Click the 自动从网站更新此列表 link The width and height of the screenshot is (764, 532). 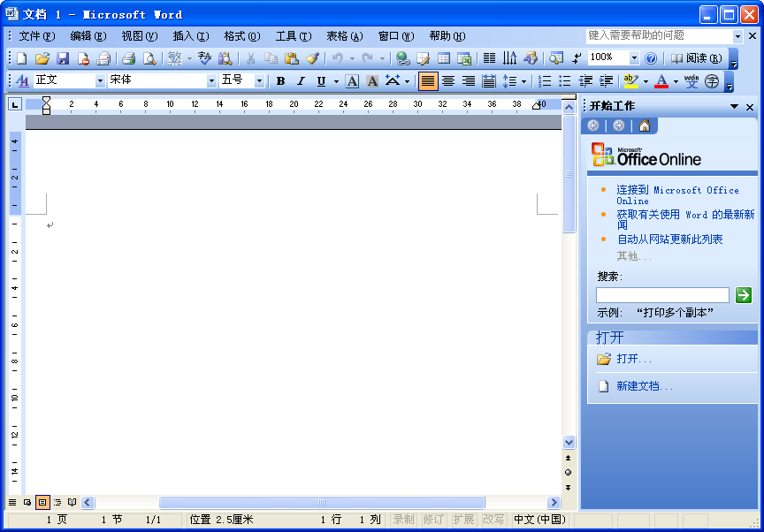pyautogui.click(x=670, y=239)
